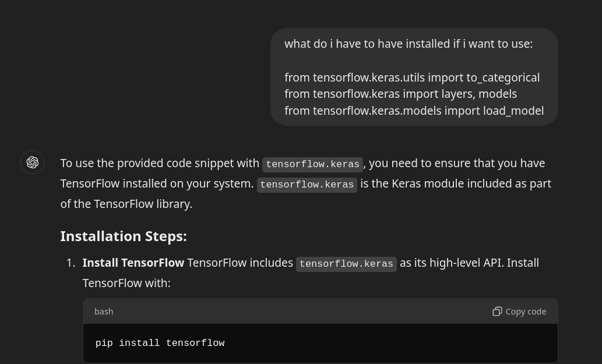
Task: Click the Copy code button
Action: tap(519, 311)
